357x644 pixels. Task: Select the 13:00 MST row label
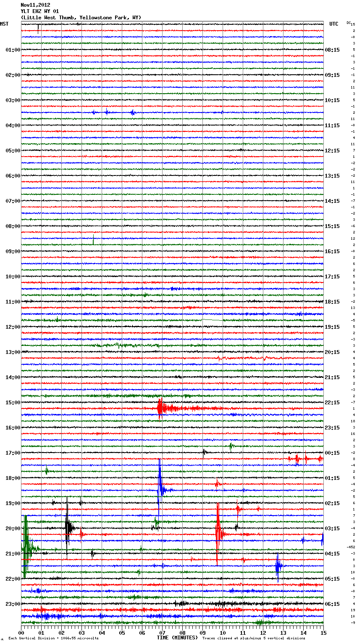13,352
